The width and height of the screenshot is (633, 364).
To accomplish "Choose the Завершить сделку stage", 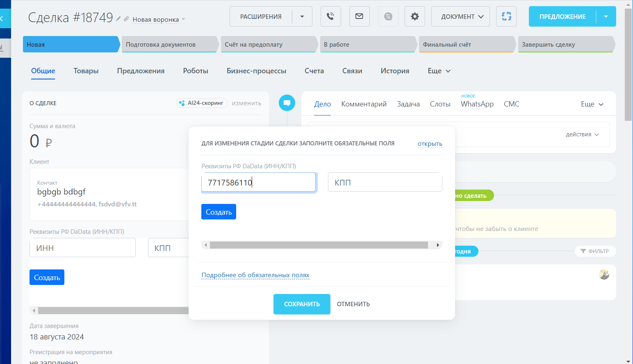I will (x=567, y=44).
